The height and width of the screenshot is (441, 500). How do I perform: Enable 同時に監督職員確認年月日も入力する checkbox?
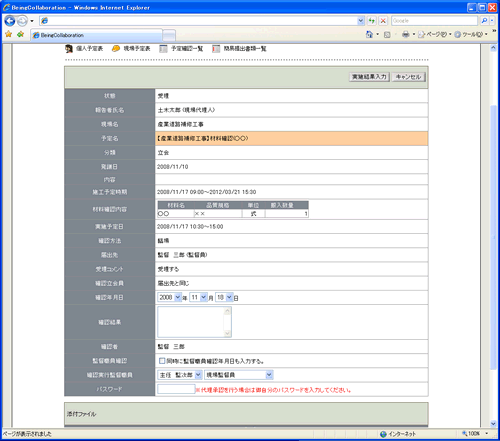(x=162, y=361)
